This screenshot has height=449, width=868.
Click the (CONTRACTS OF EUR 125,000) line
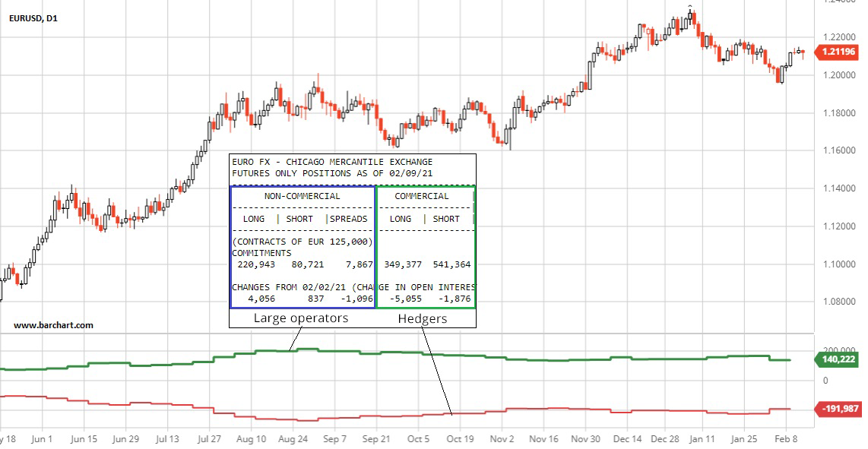click(303, 242)
